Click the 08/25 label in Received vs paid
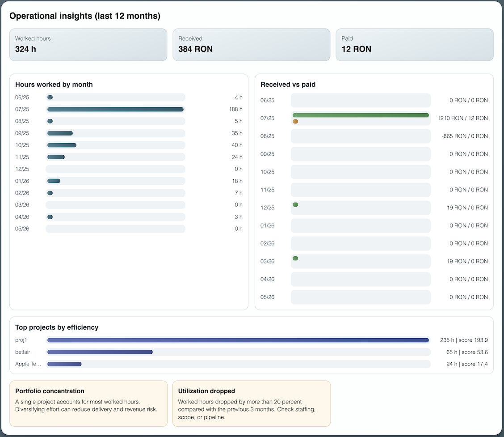The height and width of the screenshot is (437, 504). [x=268, y=136]
